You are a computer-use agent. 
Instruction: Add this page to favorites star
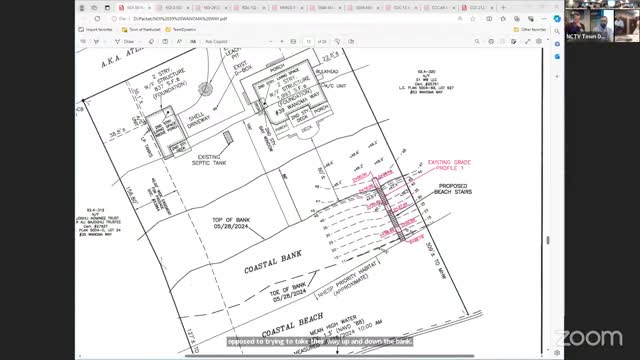(473, 19)
